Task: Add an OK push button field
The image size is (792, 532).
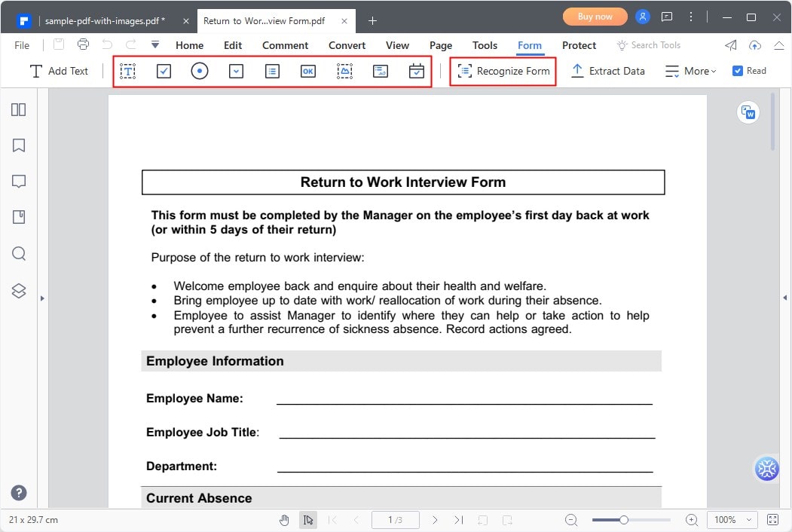Action: [307, 71]
